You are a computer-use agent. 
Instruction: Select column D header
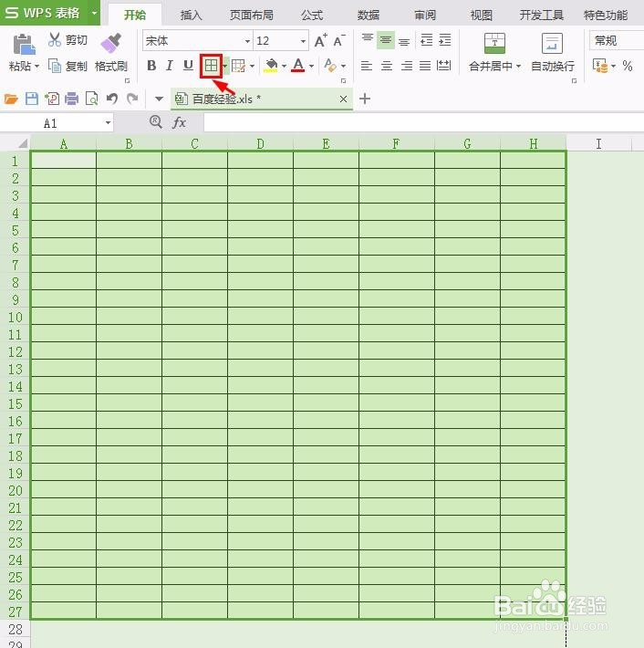260,144
